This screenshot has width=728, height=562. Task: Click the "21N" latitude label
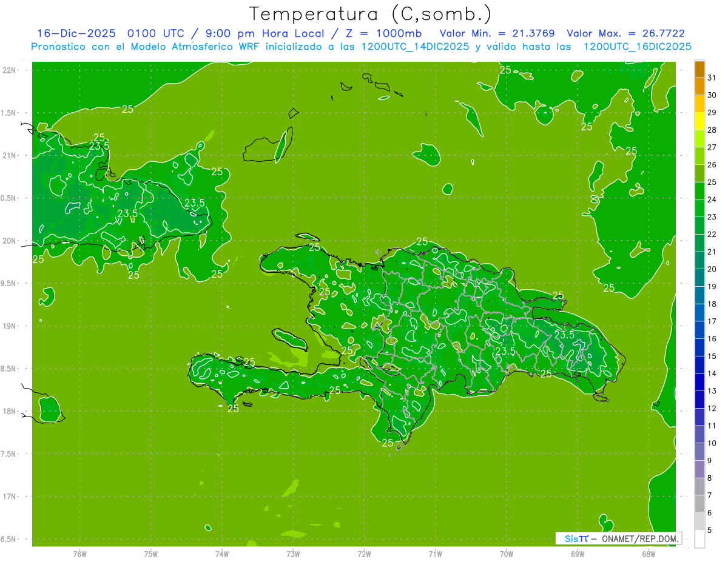[x=9, y=155]
